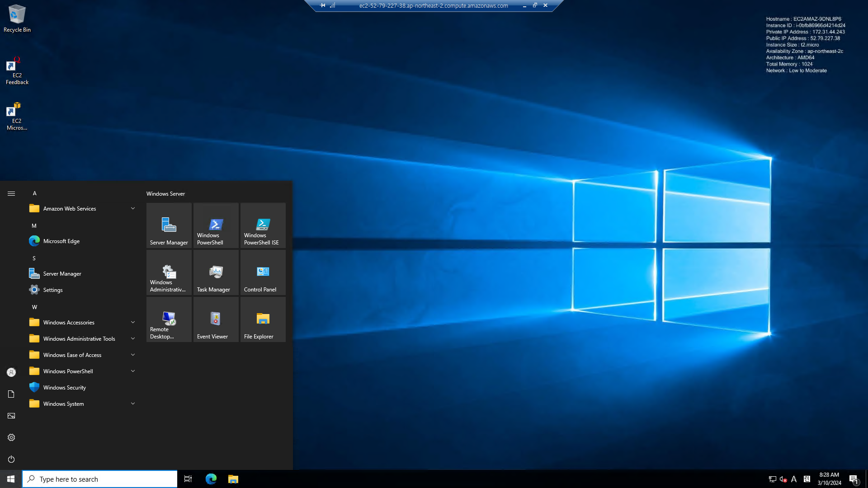Open the File Explorer tile
This screenshot has height=488, width=868.
[x=263, y=319]
